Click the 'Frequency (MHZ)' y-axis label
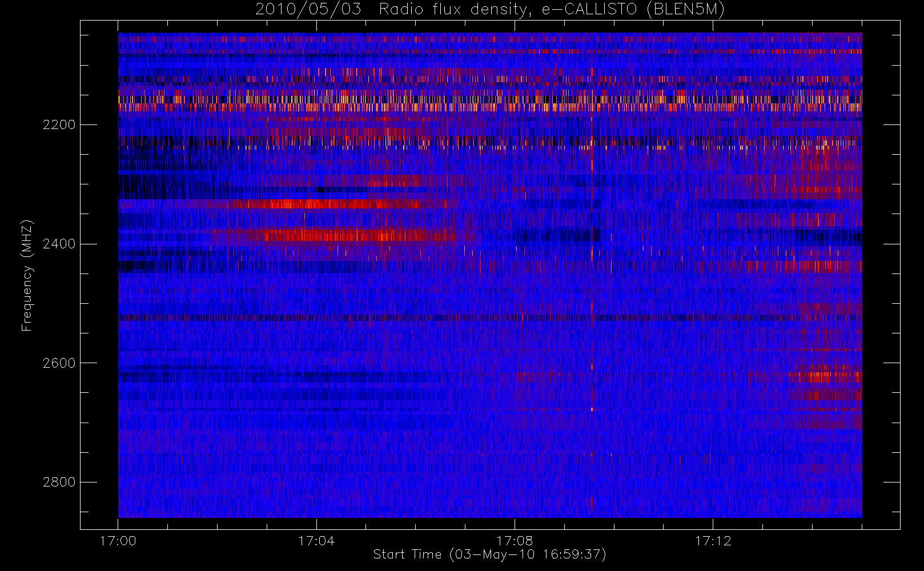 coord(26,276)
